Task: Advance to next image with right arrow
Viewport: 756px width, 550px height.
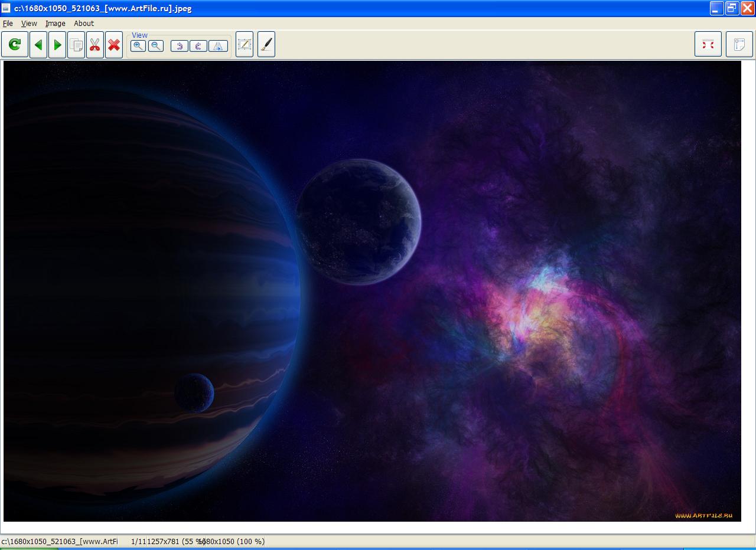Action: pos(57,45)
